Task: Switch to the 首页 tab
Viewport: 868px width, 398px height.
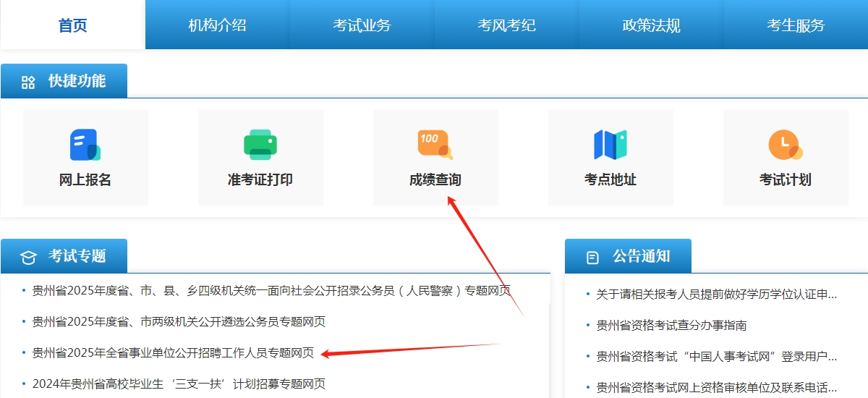Action: point(72,25)
